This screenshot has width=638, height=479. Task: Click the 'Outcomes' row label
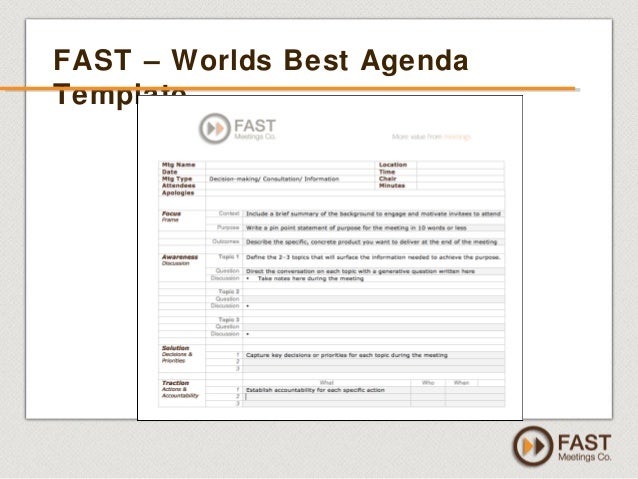pyautogui.click(x=225, y=241)
